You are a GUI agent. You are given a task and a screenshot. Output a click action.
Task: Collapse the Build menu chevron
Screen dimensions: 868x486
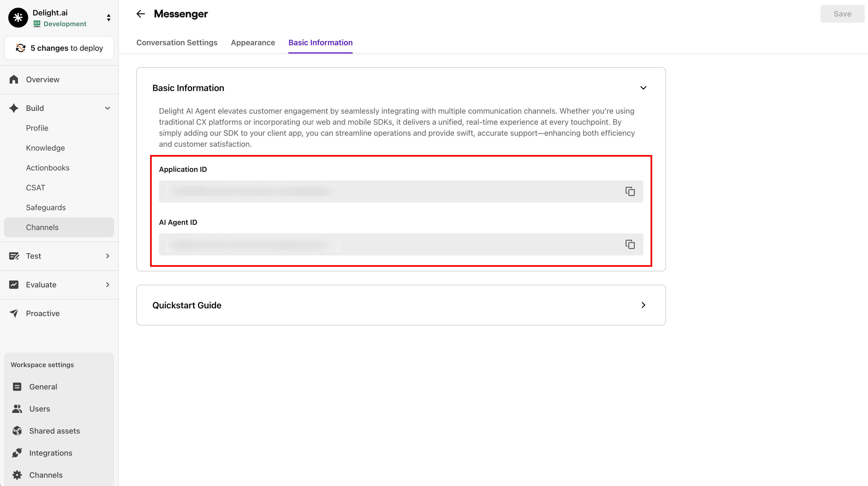point(108,108)
